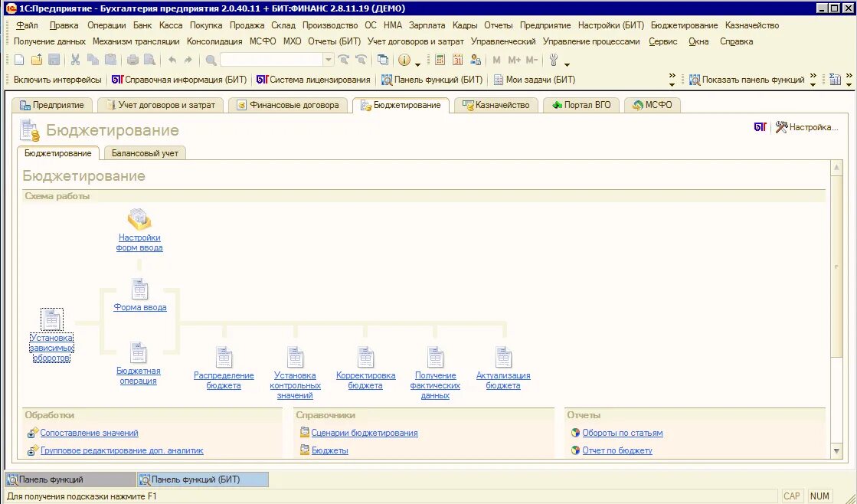Screen dimensions: 857x504
Task: Open the Балансовый учет sub-tab
Action: [x=145, y=153]
